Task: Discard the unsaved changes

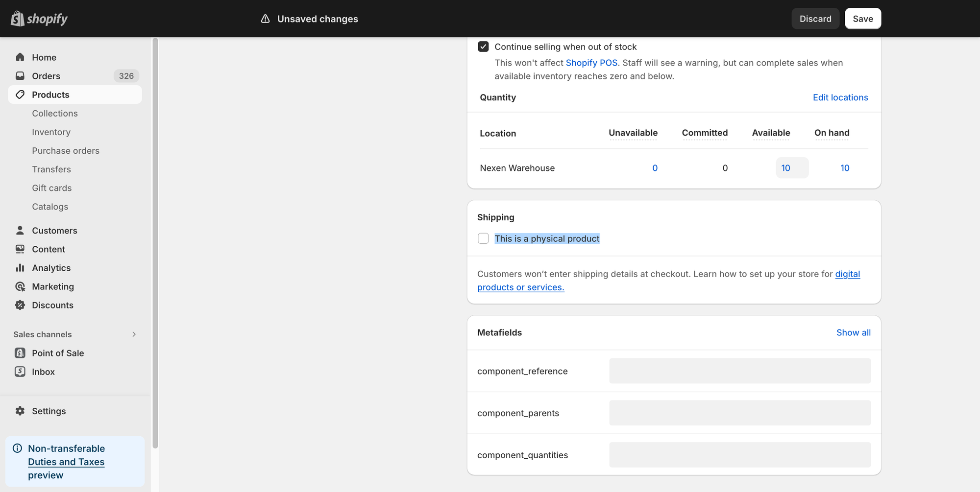Action: [815, 19]
